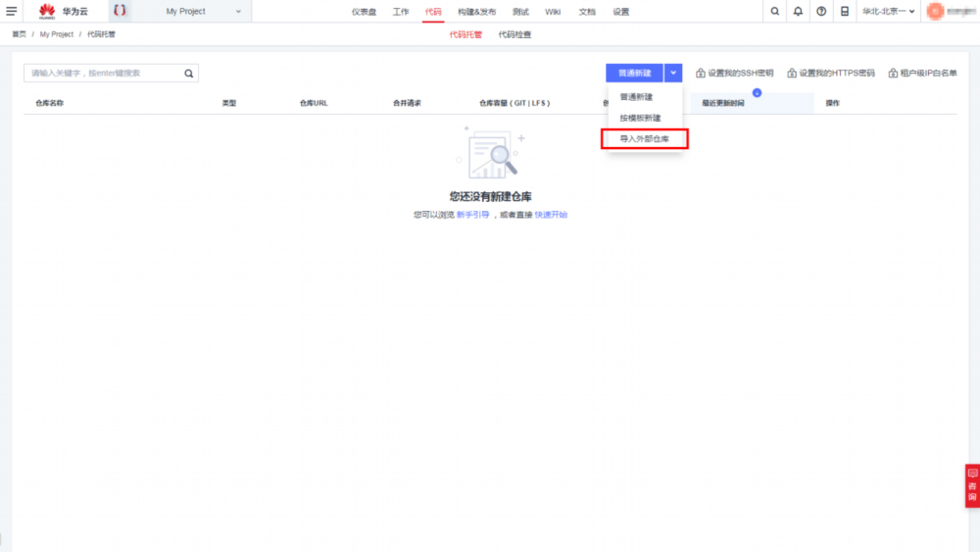Click the 操作 column header
Image resolution: width=980 pixels, height=552 pixels.
[x=832, y=103]
